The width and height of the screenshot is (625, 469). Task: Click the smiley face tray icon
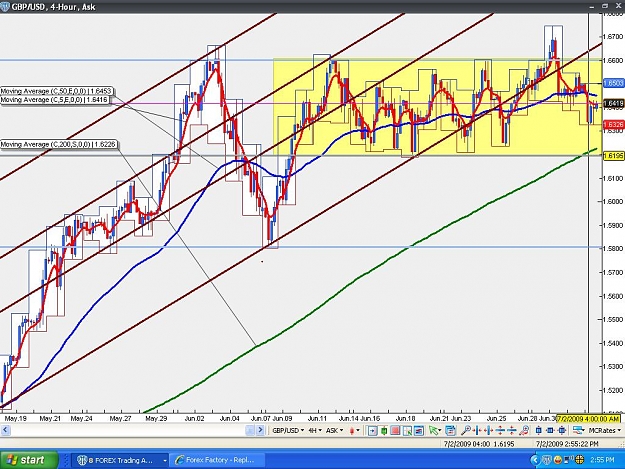click(x=558, y=460)
